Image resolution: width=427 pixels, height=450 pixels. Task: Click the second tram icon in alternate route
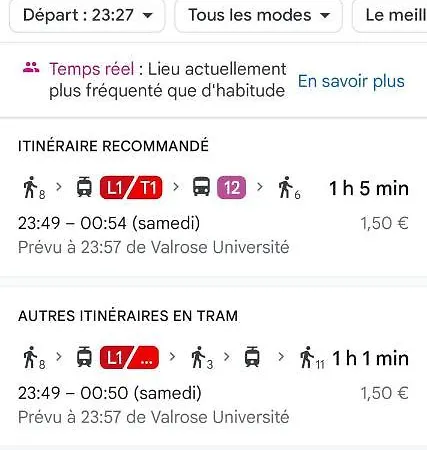[x=252, y=357]
